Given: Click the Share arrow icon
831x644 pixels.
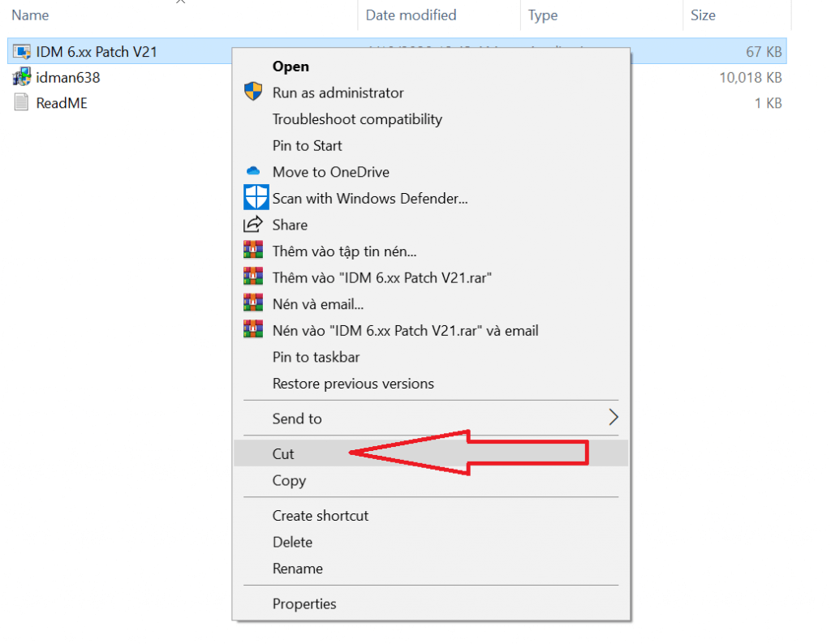Looking at the screenshot, I should (x=254, y=225).
